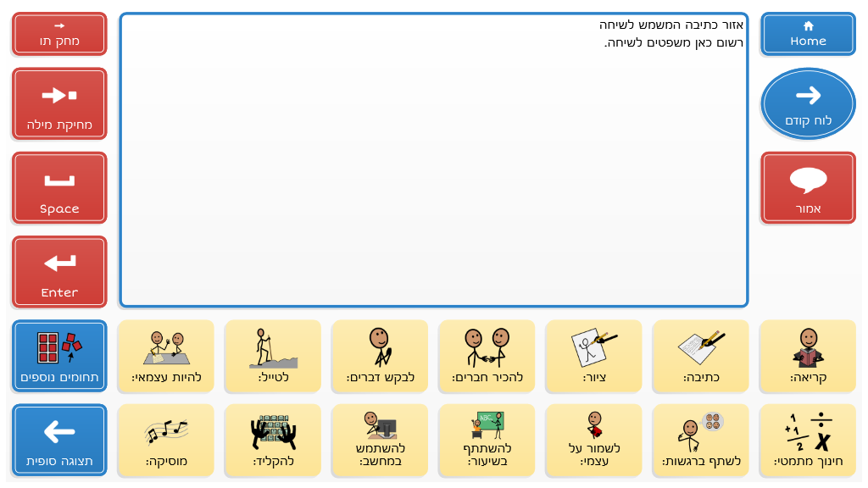The width and height of the screenshot is (868, 488).
Task: Delete a character with מחק תו
Action: point(59,34)
